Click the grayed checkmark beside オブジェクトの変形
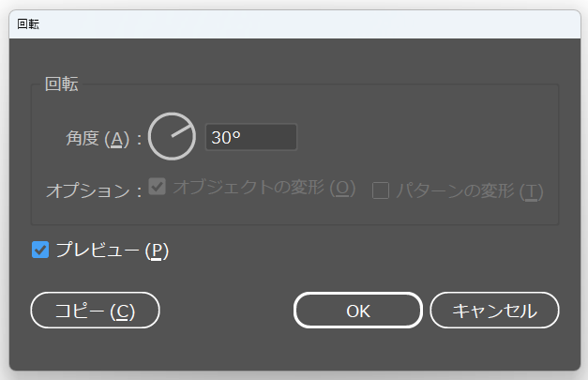The image size is (588, 380). (x=158, y=187)
